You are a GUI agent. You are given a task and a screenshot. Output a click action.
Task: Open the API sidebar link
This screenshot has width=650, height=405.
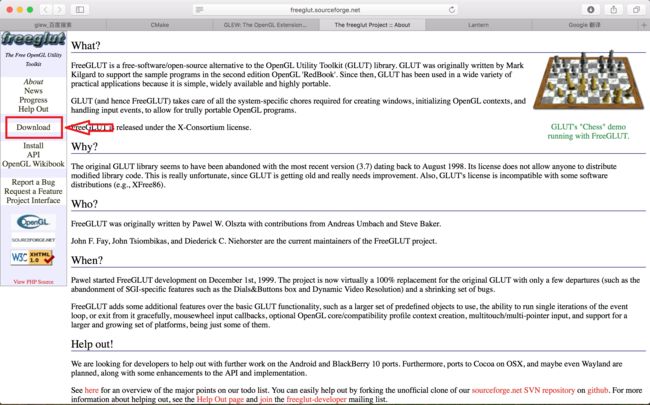33,155
